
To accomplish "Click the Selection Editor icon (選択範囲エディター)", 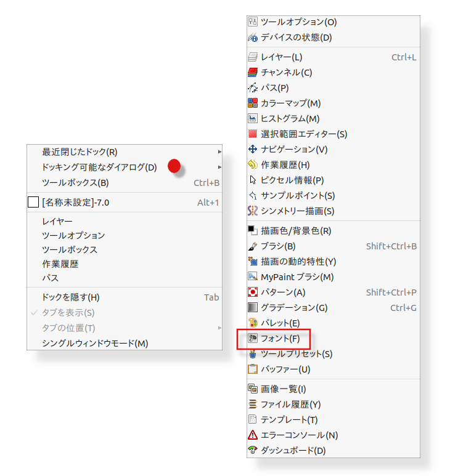I will 253,134.
